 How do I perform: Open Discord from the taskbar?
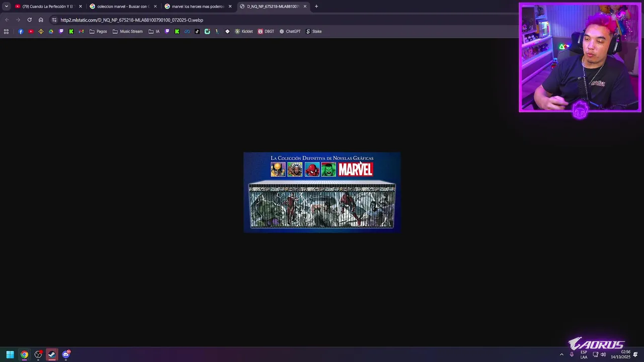pos(66,354)
